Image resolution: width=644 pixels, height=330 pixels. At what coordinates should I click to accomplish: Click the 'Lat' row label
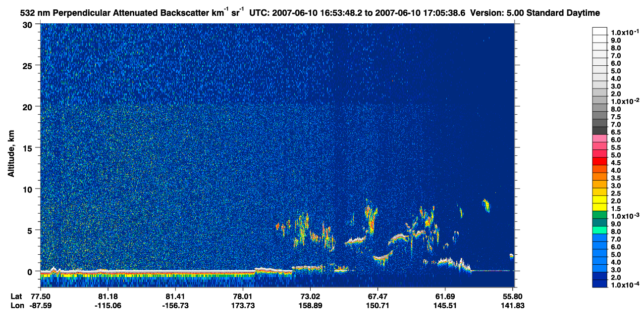point(16,296)
